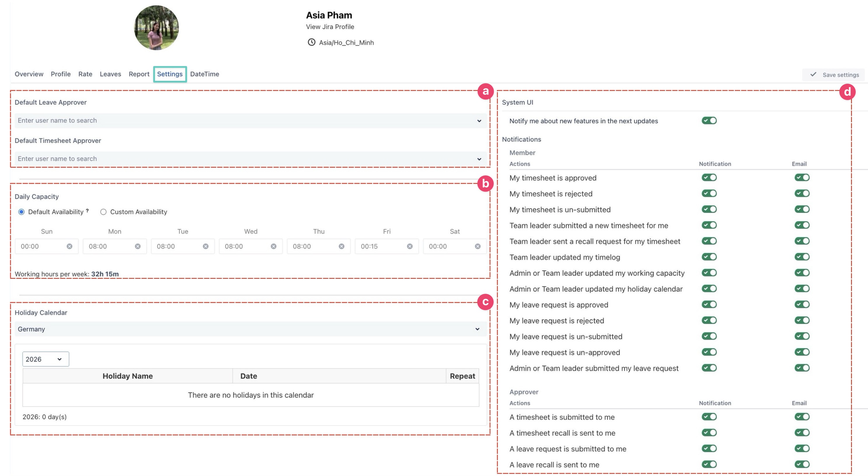
Task: Select Custom Availability radio button
Action: (103, 212)
